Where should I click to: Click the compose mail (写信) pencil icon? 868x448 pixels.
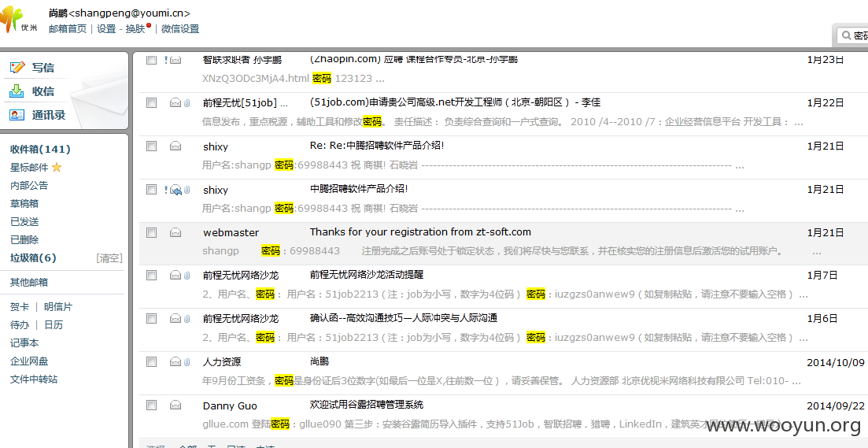click(x=17, y=68)
